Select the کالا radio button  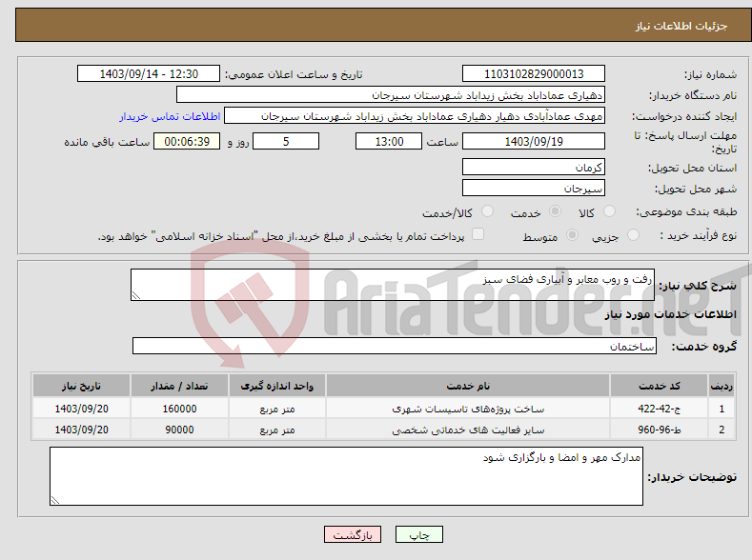(x=609, y=211)
